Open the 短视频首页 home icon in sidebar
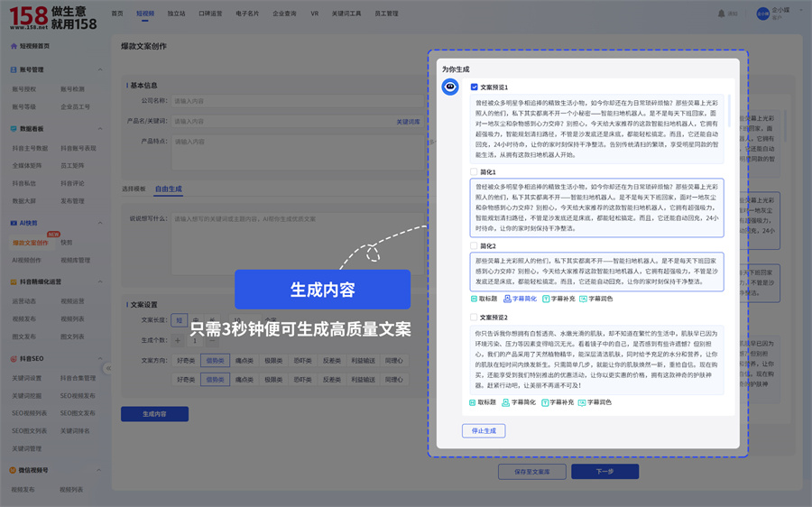This screenshot has height=507, width=812. click(x=14, y=46)
